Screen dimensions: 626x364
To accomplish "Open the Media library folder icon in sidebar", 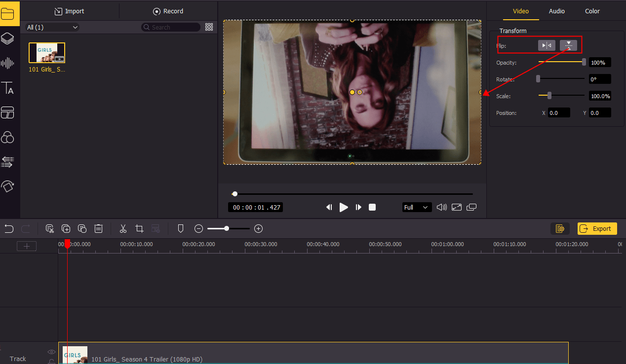I will (x=8, y=13).
